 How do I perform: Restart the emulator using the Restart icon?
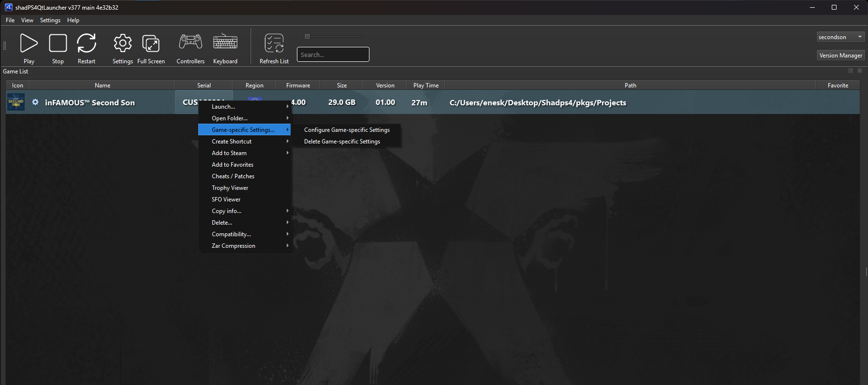tap(87, 43)
